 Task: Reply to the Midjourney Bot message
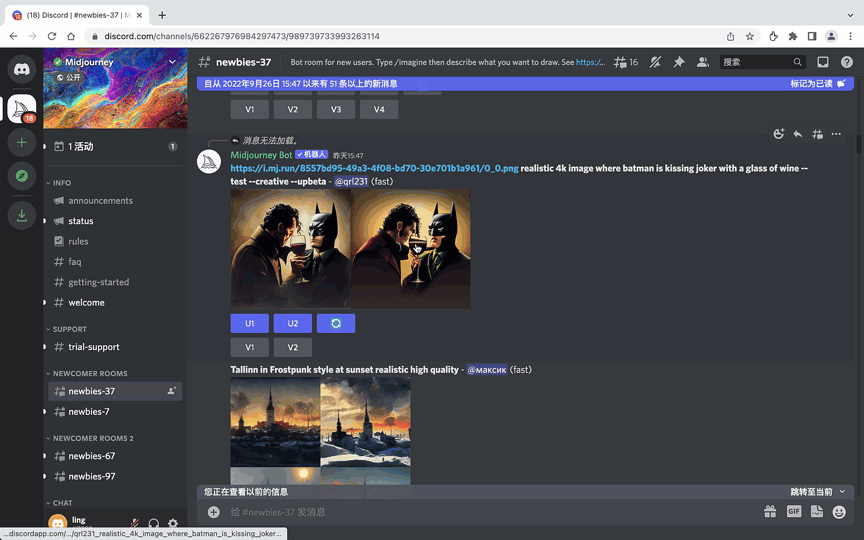point(798,134)
